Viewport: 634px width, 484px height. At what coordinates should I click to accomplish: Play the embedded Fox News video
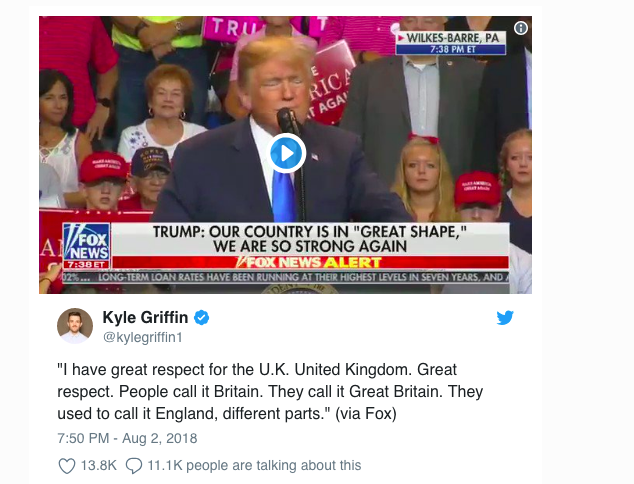(x=286, y=153)
